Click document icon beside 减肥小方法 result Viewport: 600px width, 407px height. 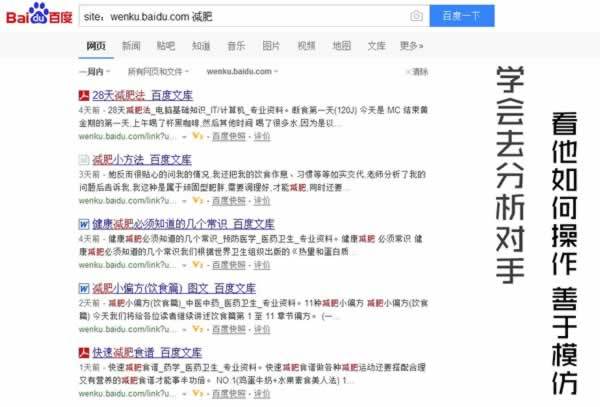(x=84, y=159)
